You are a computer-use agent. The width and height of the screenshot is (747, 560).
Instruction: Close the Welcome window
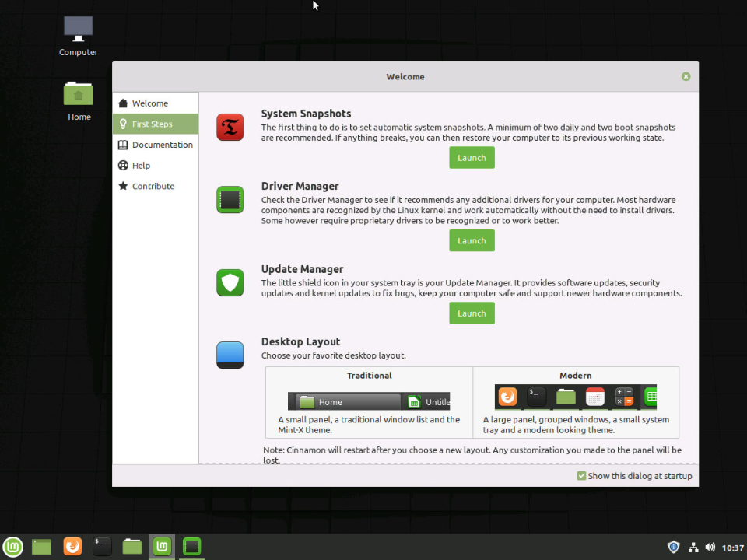coord(686,77)
